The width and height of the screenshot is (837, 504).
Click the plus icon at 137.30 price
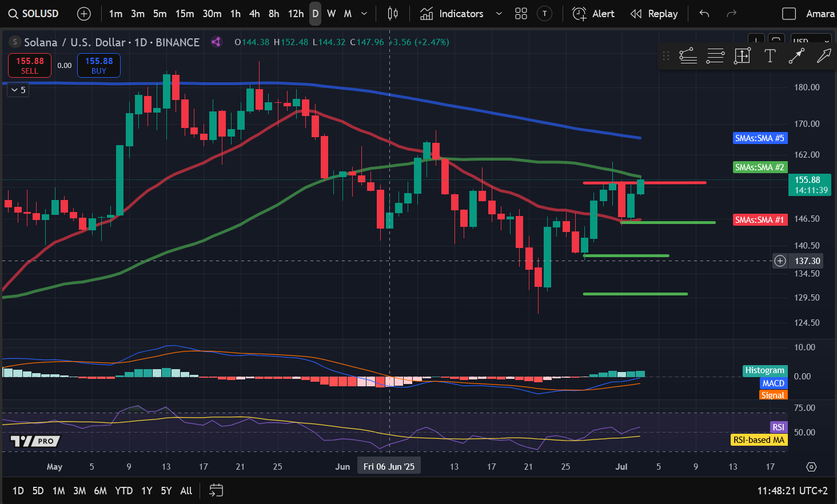[x=780, y=261]
